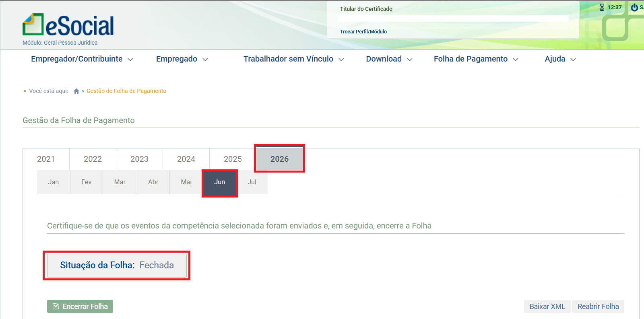
Task: Click the power logout icon
Action: coord(634,7)
